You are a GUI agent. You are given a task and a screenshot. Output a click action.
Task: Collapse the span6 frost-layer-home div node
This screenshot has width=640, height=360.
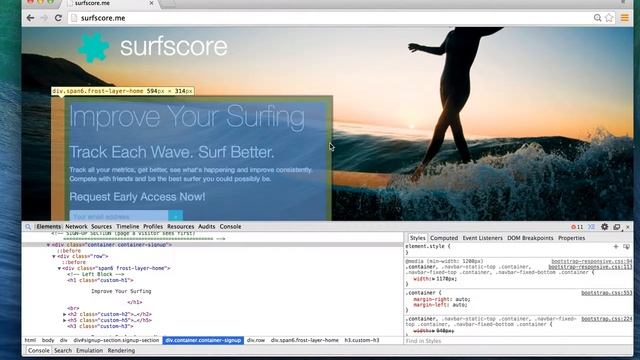(x=59, y=269)
